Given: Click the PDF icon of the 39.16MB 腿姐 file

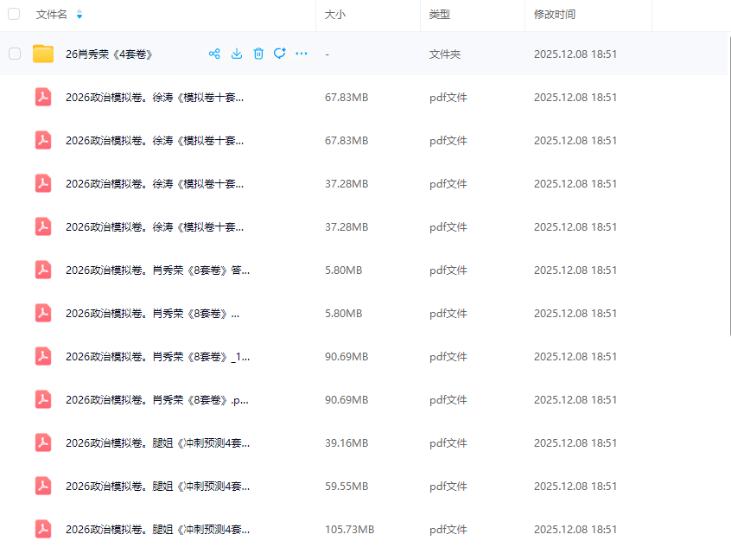Looking at the screenshot, I should tap(43, 442).
